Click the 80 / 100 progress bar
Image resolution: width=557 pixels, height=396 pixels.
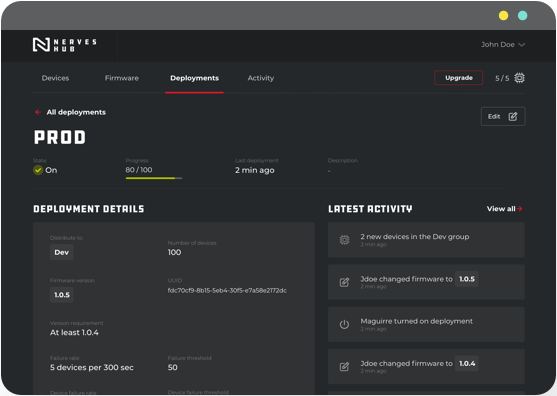154,178
